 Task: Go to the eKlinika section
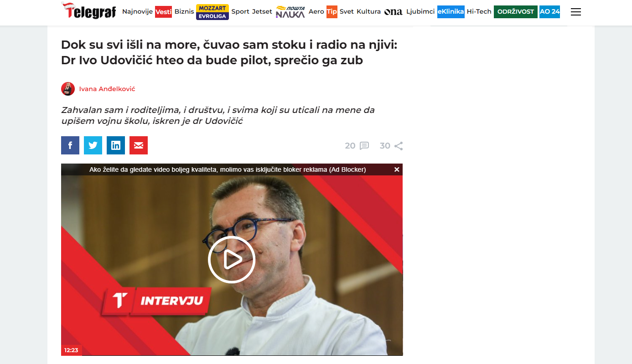[x=451, y=12]
